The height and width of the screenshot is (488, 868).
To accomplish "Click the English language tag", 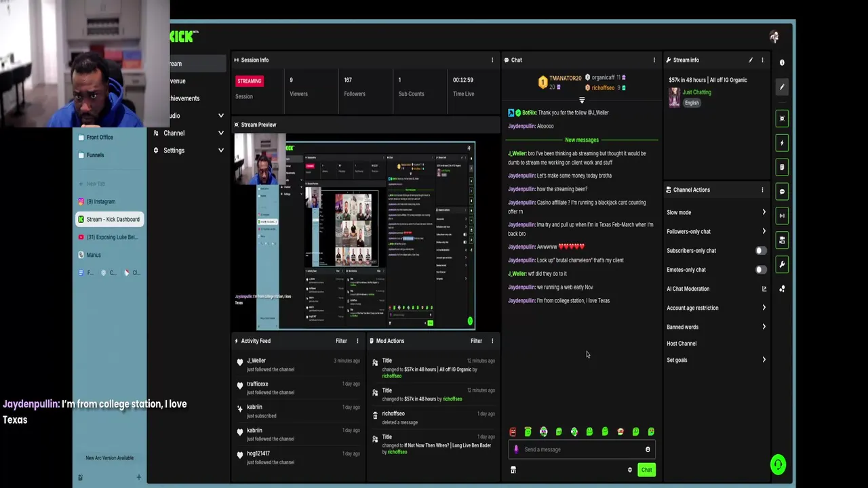I will coord(692,103).
